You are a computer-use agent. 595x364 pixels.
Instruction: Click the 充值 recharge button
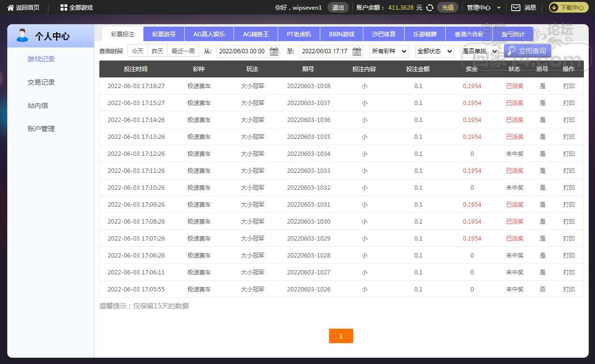tap(448, 8)
